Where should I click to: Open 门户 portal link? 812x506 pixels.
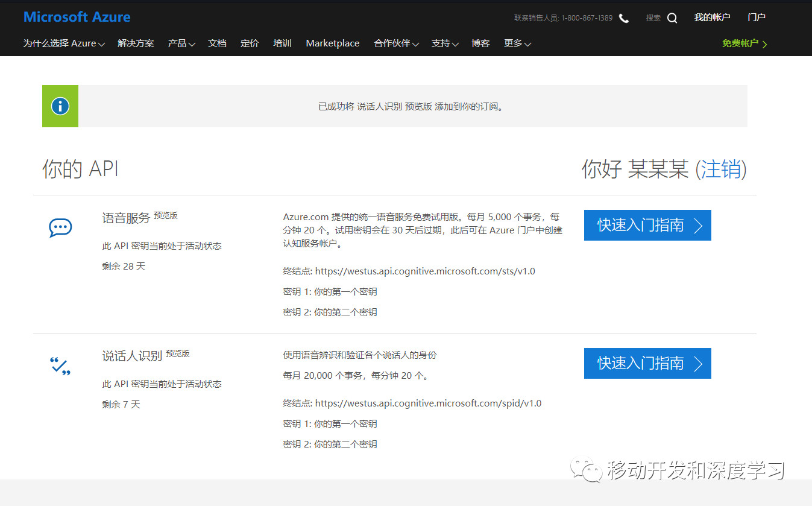point(757,17)
